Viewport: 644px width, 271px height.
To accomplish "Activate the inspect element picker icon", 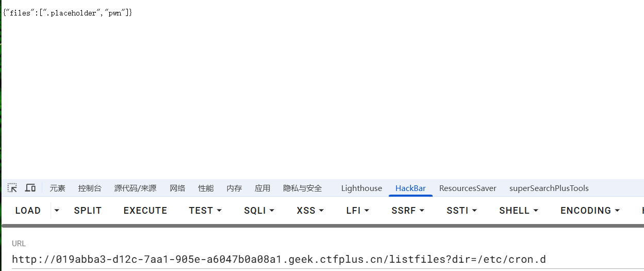I will [12, 188].
